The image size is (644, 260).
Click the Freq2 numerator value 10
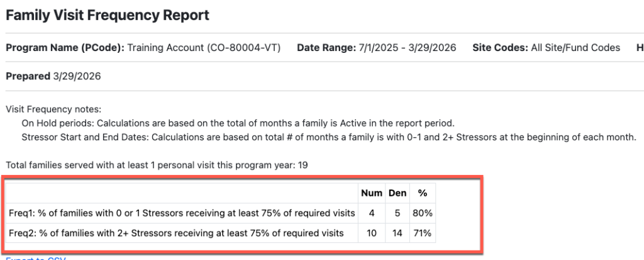372,233
